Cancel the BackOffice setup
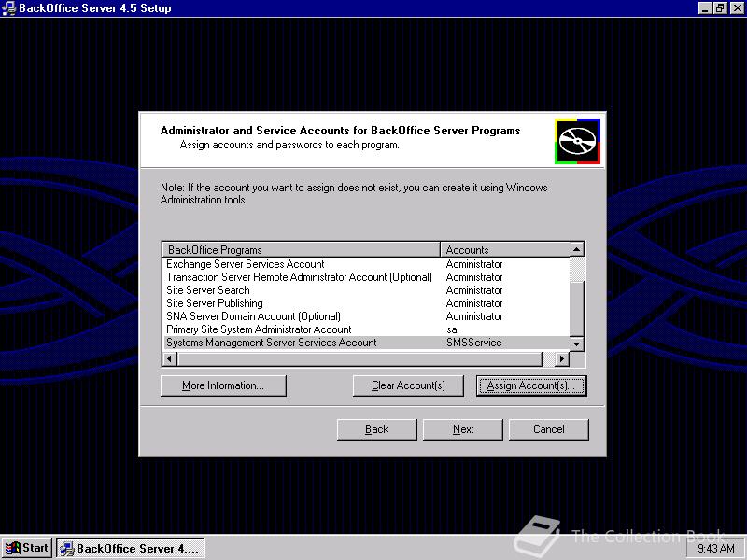Screen dimensions: 747x560 (549, 429)
